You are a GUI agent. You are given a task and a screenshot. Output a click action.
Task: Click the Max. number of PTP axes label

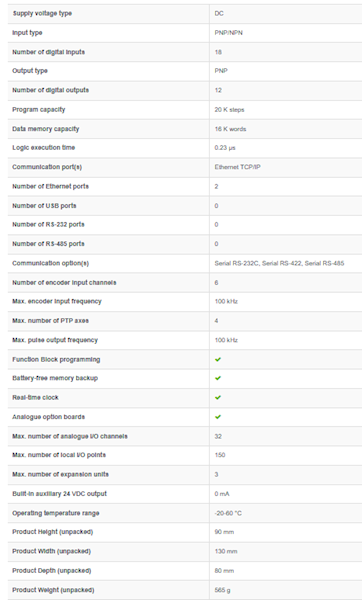[51, 321]
